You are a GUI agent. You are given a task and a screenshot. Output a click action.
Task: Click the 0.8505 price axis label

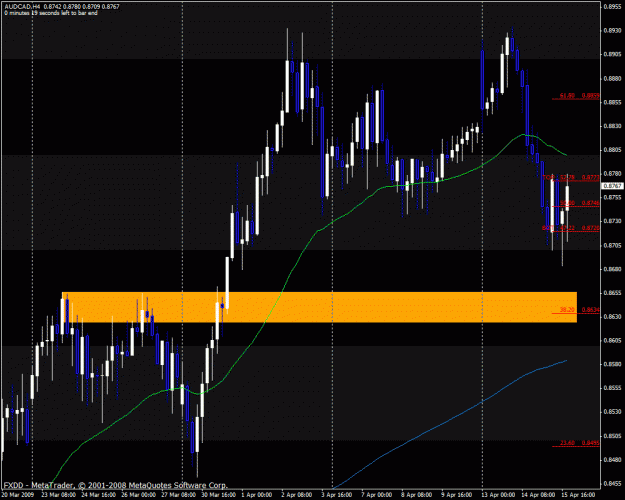pyautogui.click(x=612, y=436)
